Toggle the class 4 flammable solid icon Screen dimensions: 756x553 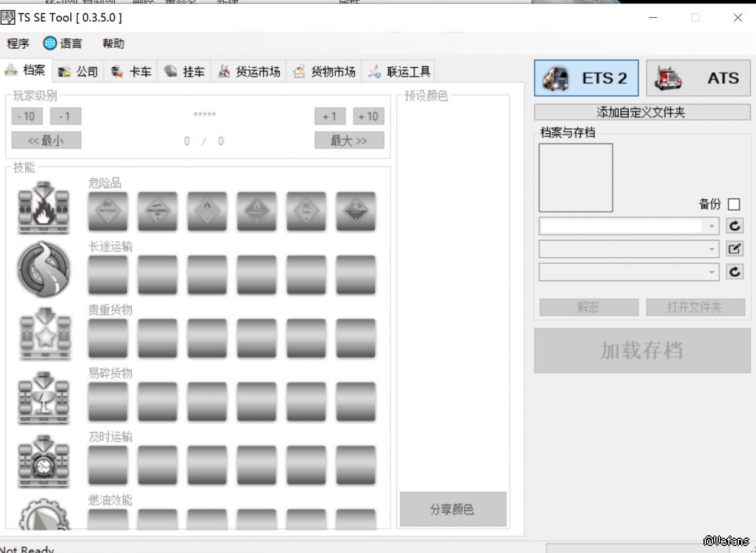[257, 211]
